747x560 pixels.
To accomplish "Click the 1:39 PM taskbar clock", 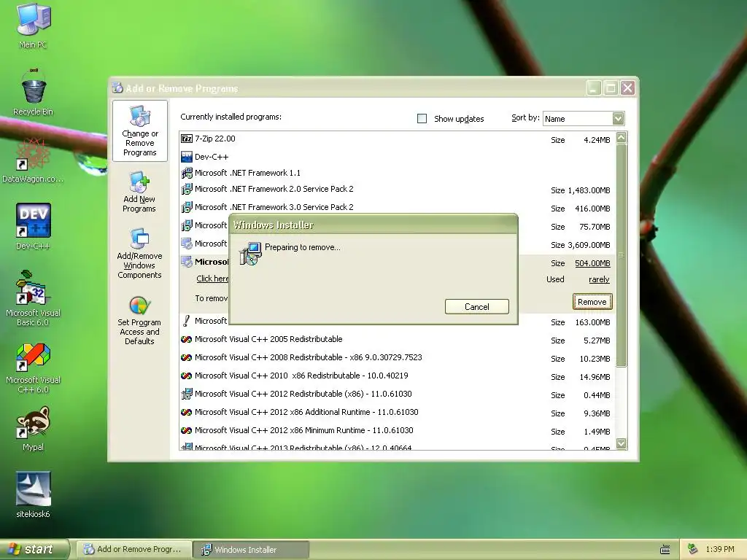I will (x=720, y=550).
